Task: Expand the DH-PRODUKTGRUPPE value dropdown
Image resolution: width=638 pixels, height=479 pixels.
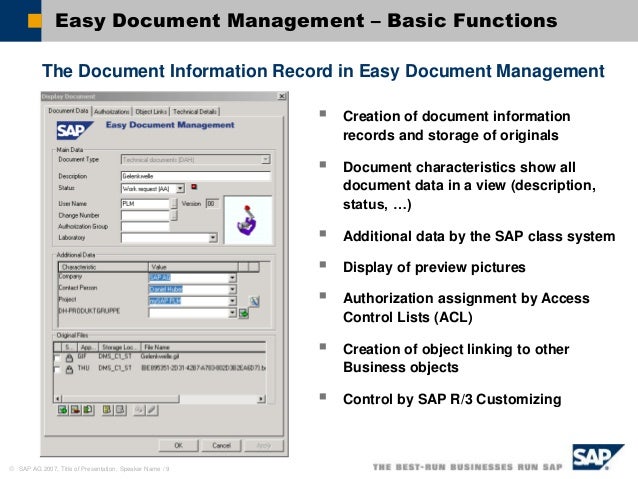Action: point(232,313)
